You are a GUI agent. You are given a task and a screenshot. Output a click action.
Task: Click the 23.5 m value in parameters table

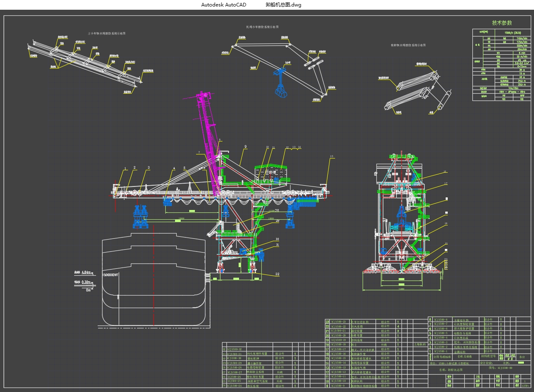tap(522, 84)
